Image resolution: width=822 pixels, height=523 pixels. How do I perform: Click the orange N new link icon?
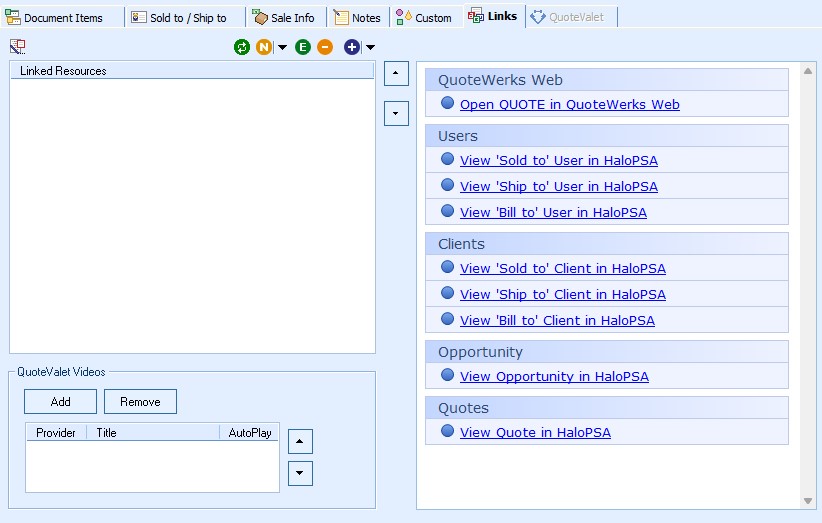tap(264, 47)
